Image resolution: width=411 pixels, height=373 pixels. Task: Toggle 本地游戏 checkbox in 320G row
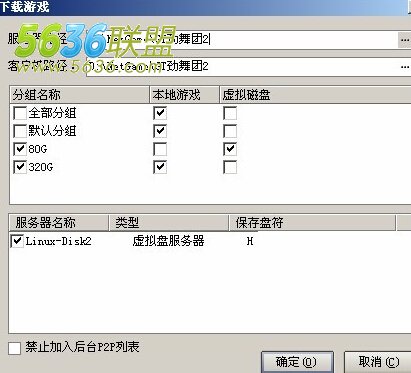160,167
